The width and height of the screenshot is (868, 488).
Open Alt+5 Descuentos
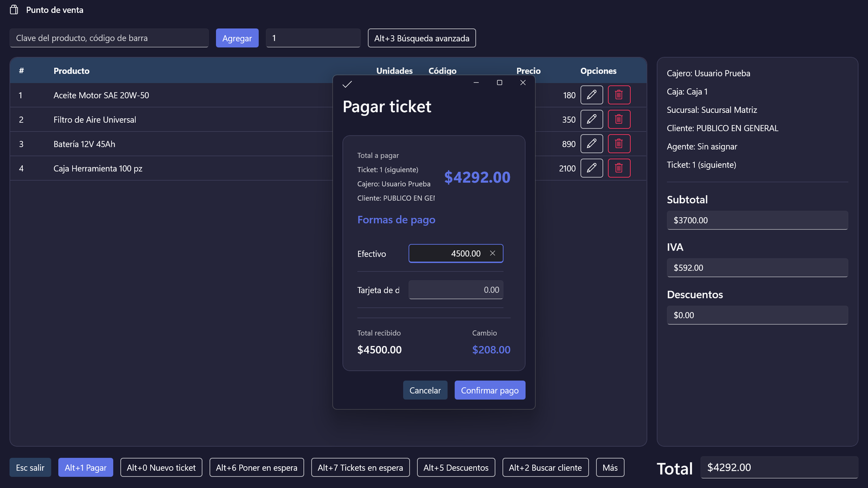(456, 467)
